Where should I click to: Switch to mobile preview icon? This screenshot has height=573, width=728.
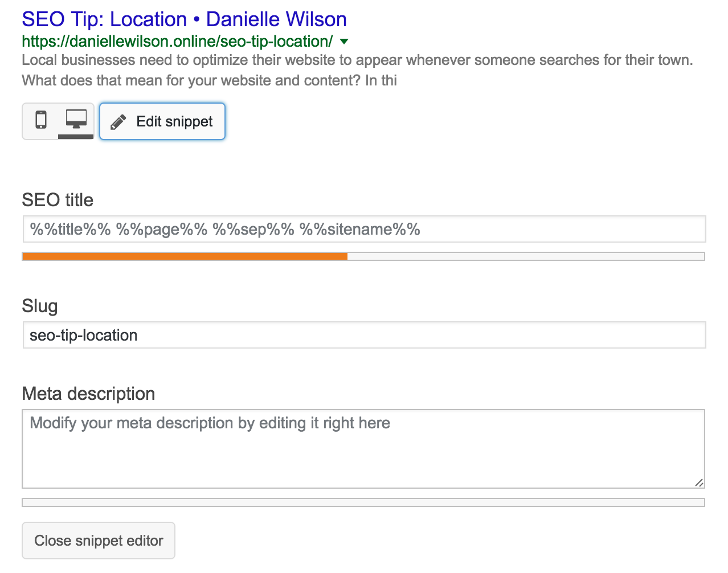coord(40,121)
